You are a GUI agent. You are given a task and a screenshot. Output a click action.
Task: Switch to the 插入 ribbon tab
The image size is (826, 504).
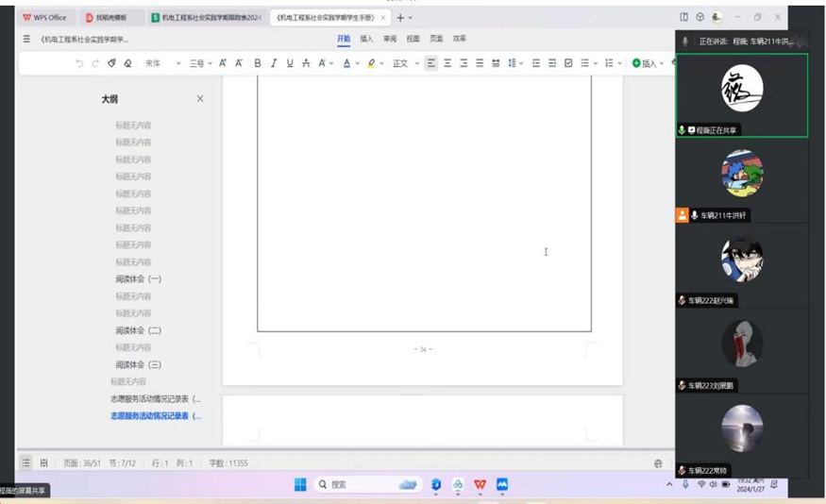[x=366, y=40]
